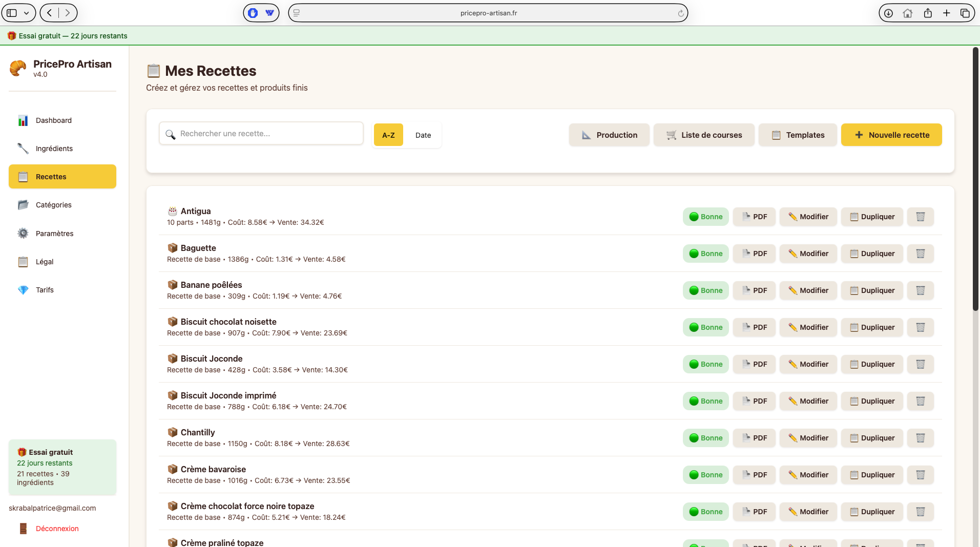
Task: Open the share menu
Action: coord(928,13)
